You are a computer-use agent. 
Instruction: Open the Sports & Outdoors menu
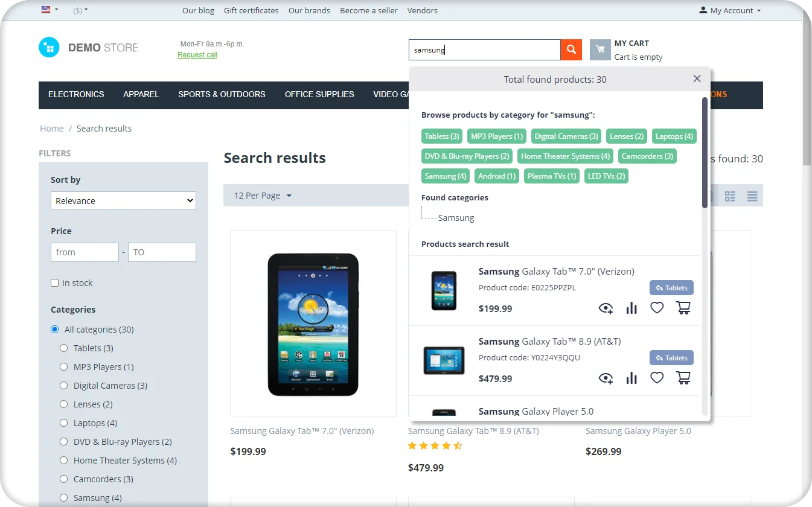222,94
